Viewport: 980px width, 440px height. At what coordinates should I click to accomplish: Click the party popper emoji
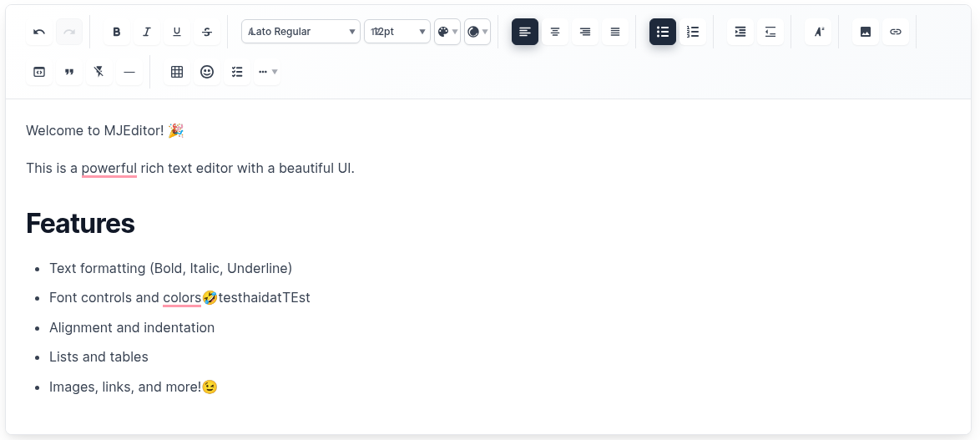pyautogui.click(x=176, y=130)
